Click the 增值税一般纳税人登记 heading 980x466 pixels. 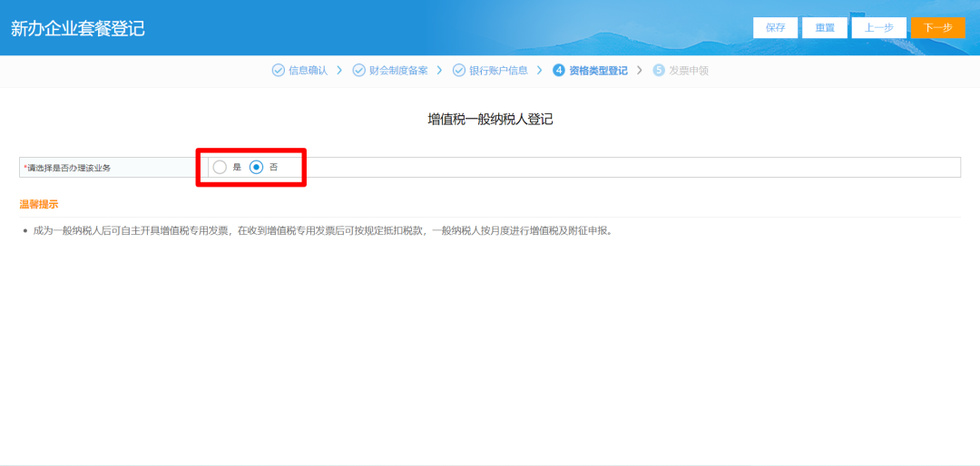coord(490,120)
